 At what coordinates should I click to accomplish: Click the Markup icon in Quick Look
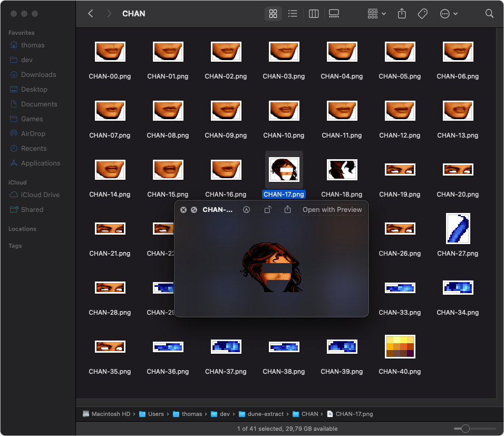246,210
